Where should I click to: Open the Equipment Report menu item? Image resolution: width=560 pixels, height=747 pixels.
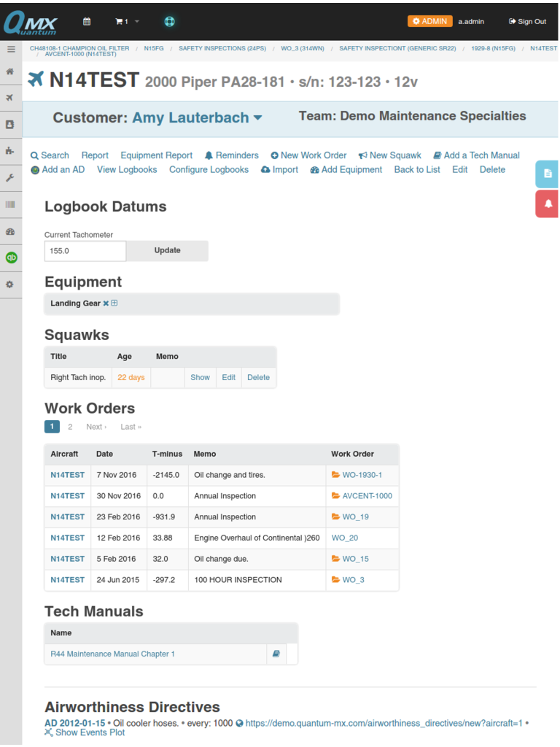tap(156, 155)
